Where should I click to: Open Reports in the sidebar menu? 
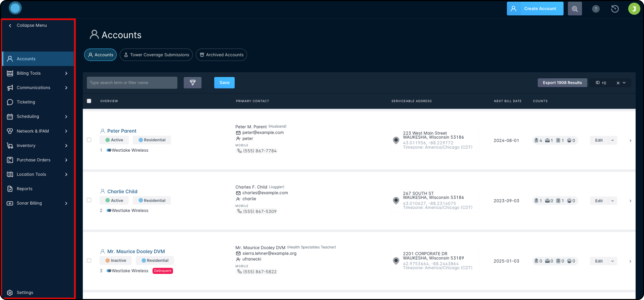coord(38,189)
